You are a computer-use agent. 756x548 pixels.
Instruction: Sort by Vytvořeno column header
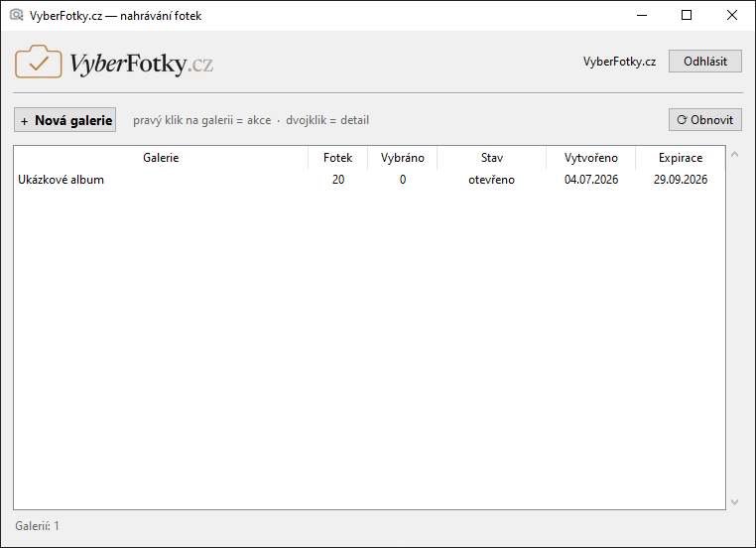click(591, 158)
